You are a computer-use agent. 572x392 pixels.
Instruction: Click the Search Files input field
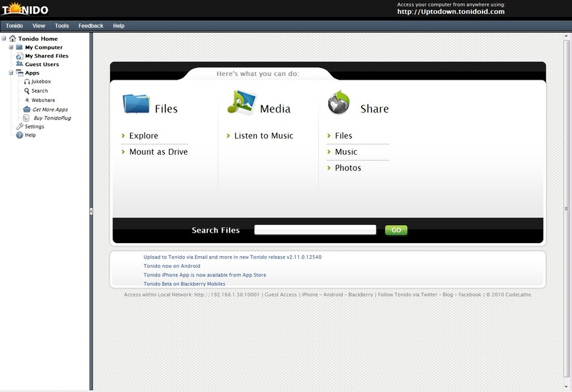[315, 230]
